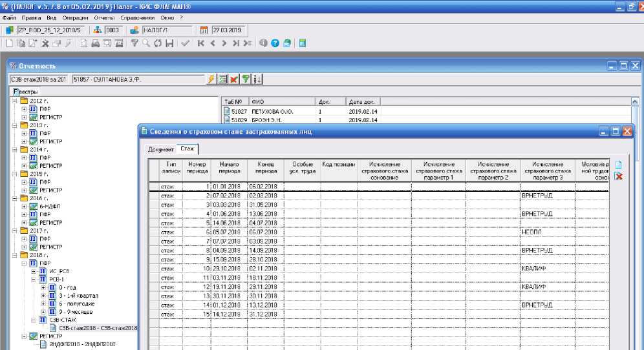Click the add new row icon beside table
644x350 pixels.
tap(618, 165)
